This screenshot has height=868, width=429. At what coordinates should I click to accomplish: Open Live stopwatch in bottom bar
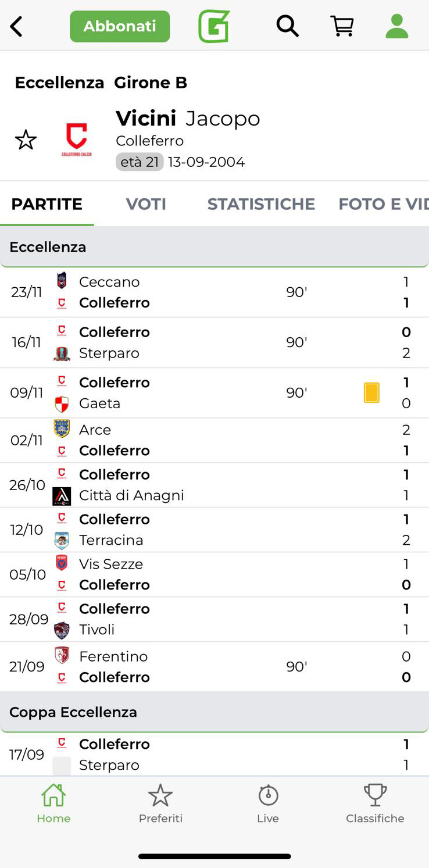268,803
